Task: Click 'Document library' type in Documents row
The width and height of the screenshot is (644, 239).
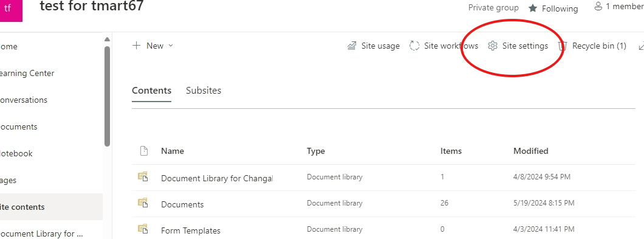Action: [x=335, y=203]
